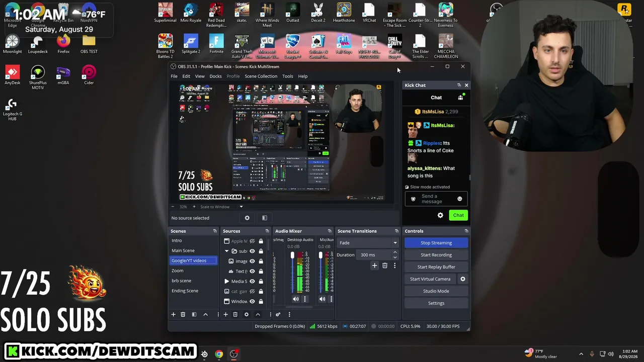
Task: Open the File menu
Action: [x=174, y=76]
